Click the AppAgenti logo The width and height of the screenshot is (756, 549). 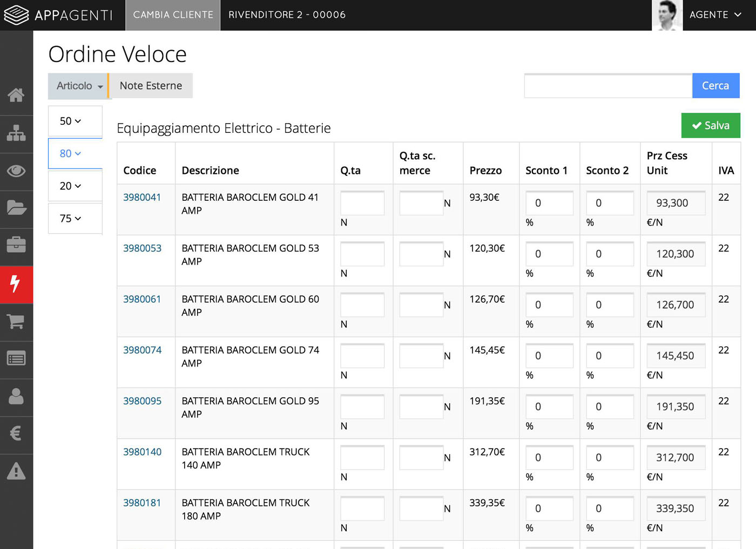tap(58, 15)
